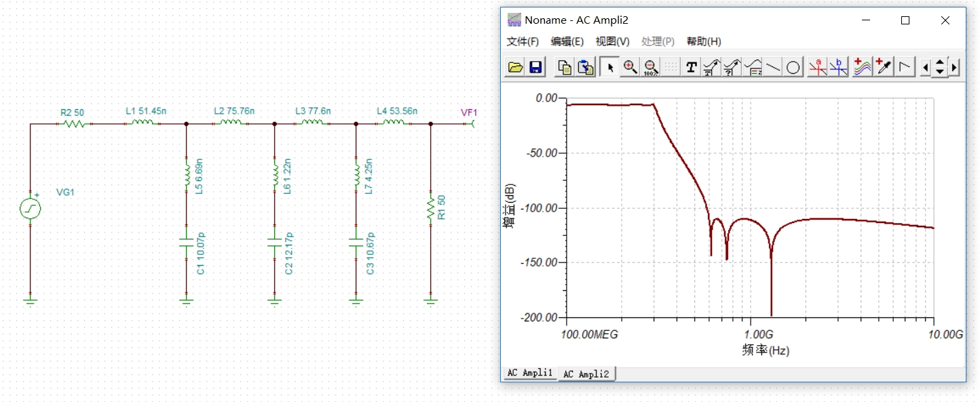Select inductor L4 53.56n
The image size is (980, 402).
[x=394, y=123]
